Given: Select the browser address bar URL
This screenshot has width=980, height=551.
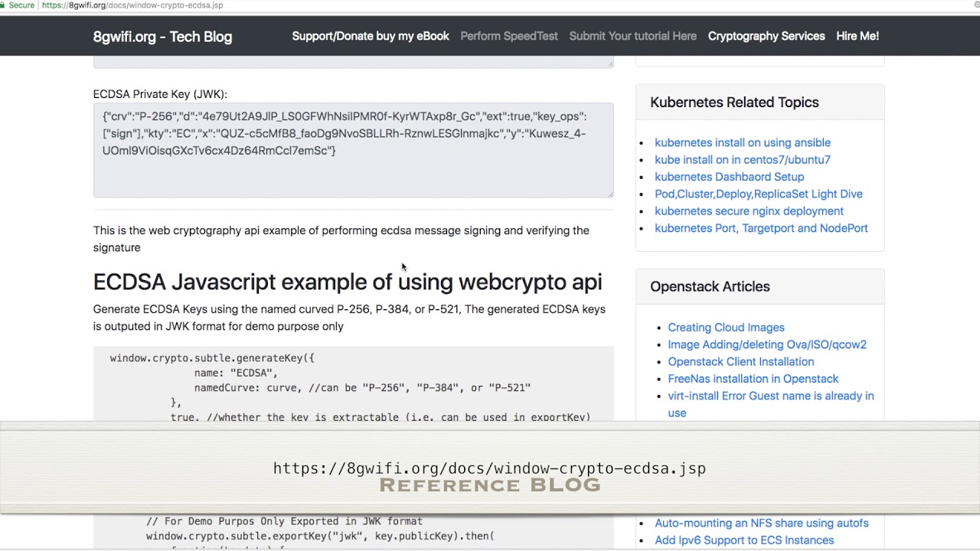Looking at the screenshot, I should [x=132, y=5].
